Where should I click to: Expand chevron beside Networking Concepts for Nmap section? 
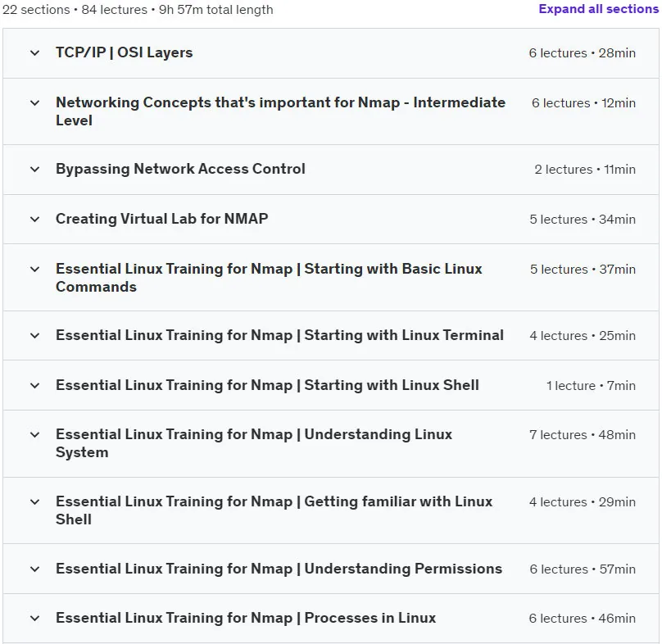[35, 103]
